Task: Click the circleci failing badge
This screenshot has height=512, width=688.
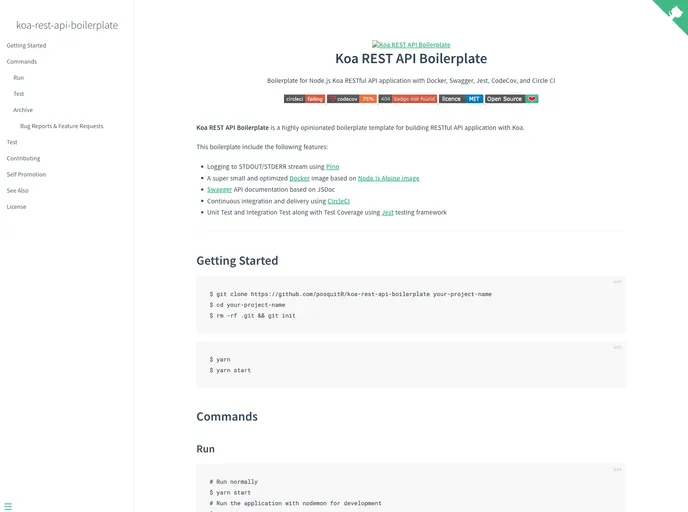Action: [x=305, y=99]
